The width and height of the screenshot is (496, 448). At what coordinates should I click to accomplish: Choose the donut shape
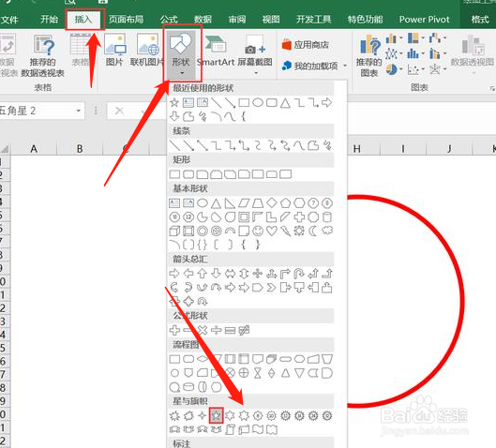pos(203,231)
